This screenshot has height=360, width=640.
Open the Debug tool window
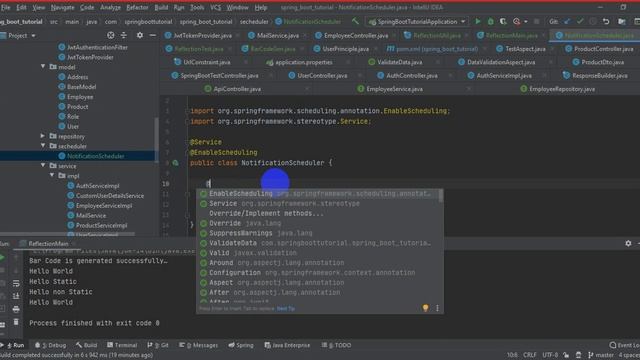click(51, 345)
